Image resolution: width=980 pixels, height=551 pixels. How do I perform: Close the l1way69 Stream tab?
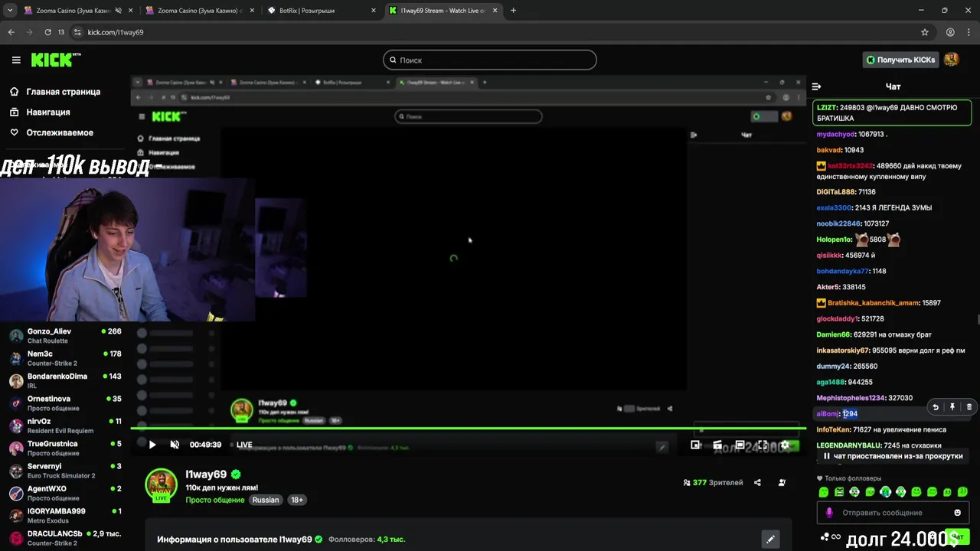click(495, 11)
